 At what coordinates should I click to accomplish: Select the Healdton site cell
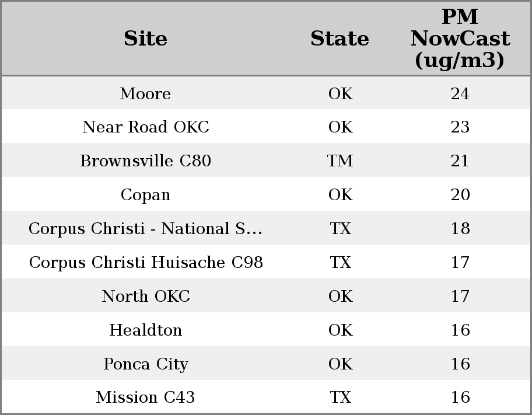[x=145, y=330]
